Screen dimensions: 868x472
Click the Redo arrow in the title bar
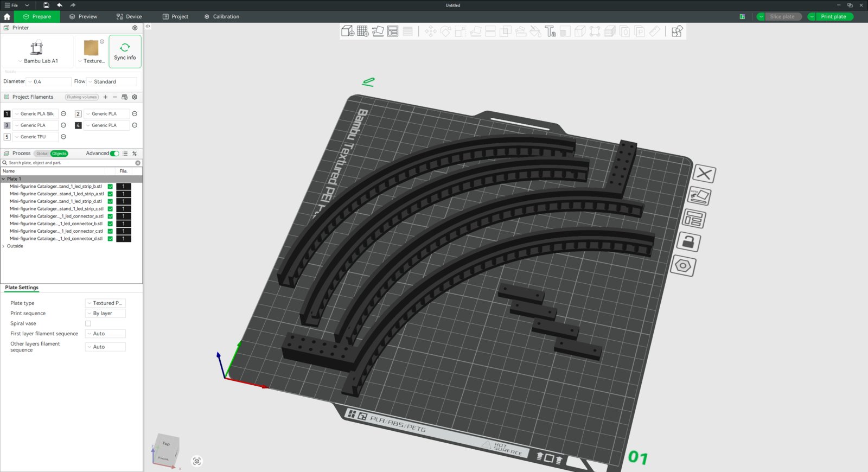pyautogui.click(x=73, y=5)
